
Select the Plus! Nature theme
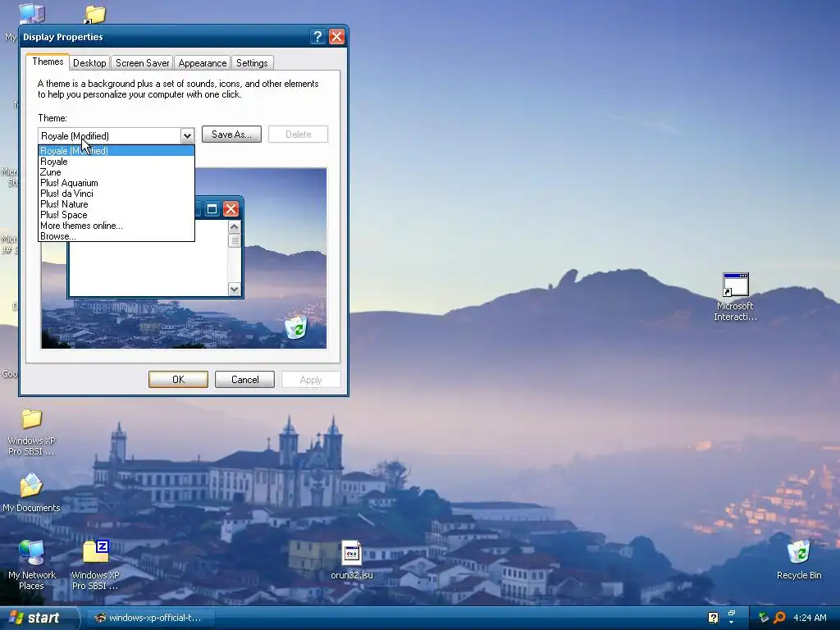click(116, 204)
